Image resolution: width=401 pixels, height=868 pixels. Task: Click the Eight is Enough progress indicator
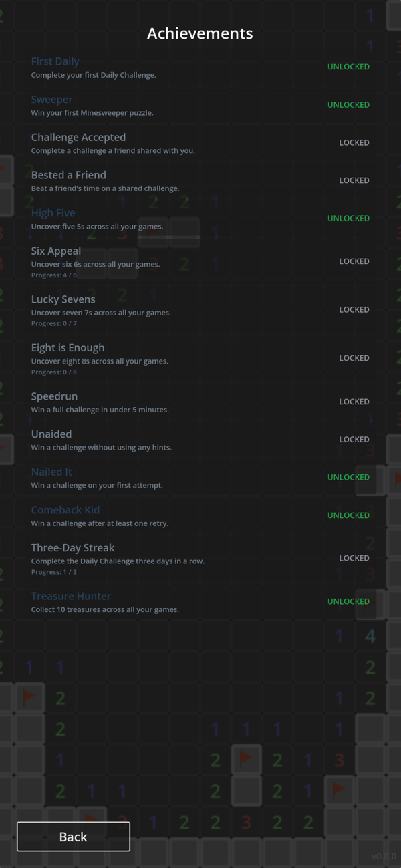[x=54, y=372]
